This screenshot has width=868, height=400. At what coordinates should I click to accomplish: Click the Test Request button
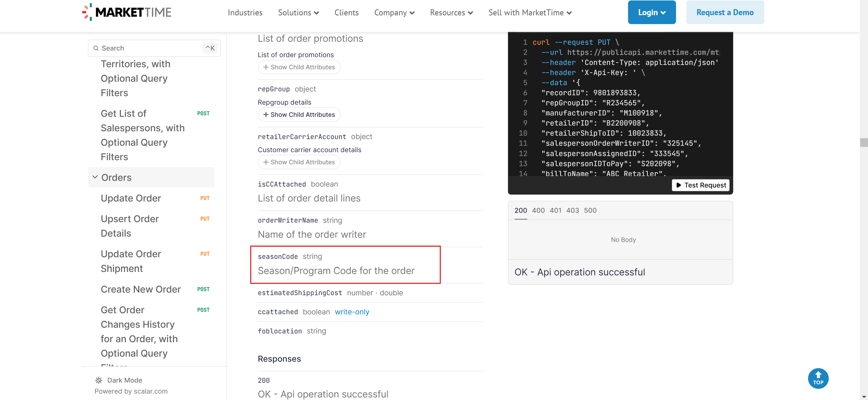[701, 185]
